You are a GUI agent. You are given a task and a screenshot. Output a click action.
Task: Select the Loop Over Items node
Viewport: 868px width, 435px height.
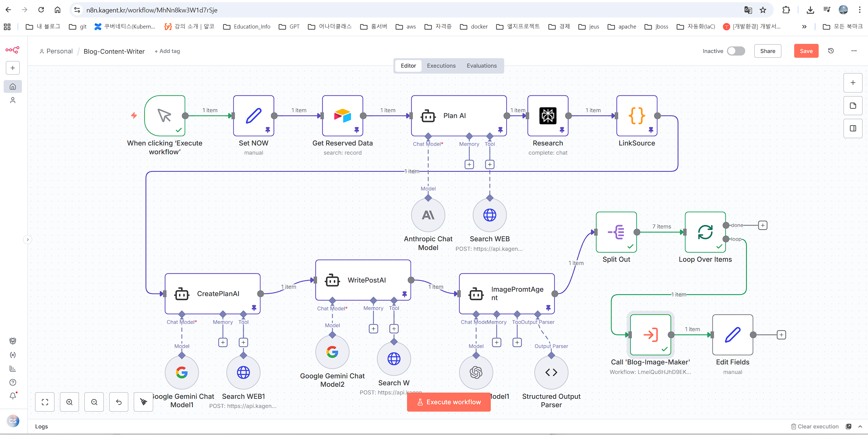(705, 232)
